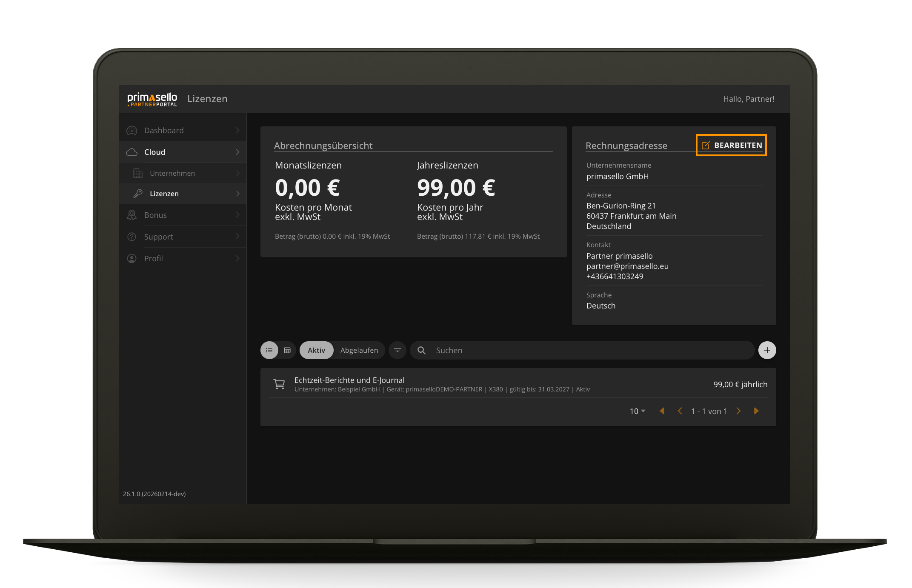Click the Unternehmen building icon
The image size is (912, 588).
point(137,173)
